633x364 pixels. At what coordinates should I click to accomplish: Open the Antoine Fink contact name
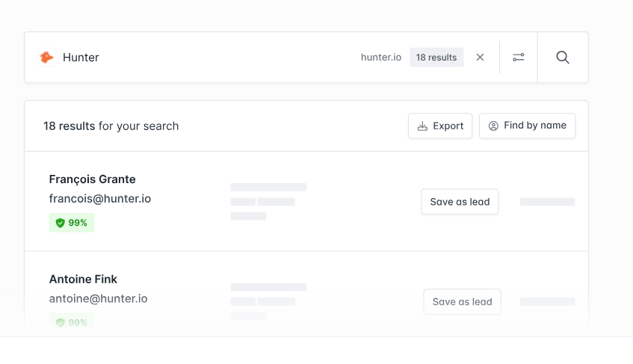(83, 280)
